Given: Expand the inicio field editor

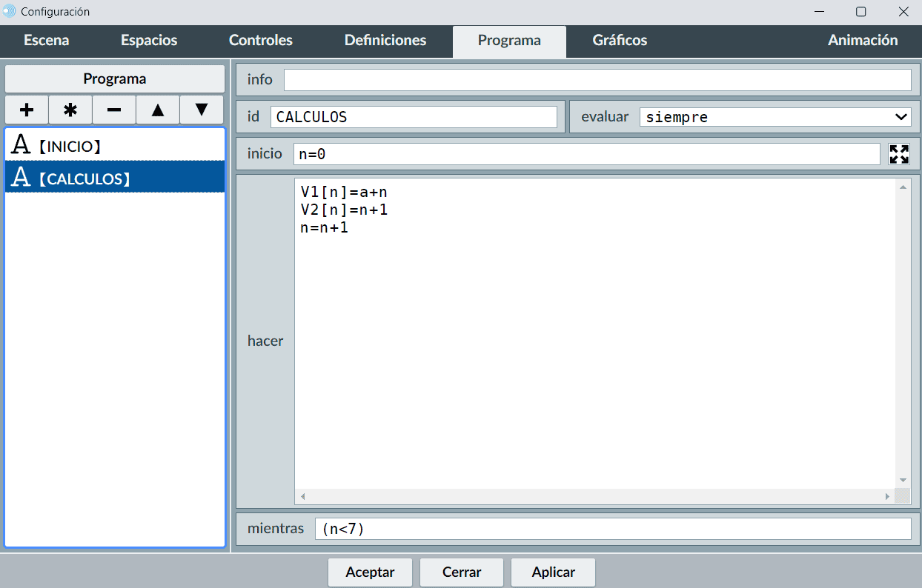Looking at the screenshot, I should (x=899, y=154).
